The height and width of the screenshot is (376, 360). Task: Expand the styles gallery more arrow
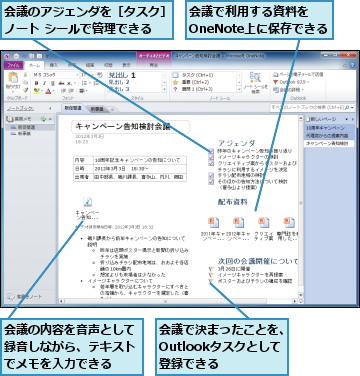click(164, 89)
